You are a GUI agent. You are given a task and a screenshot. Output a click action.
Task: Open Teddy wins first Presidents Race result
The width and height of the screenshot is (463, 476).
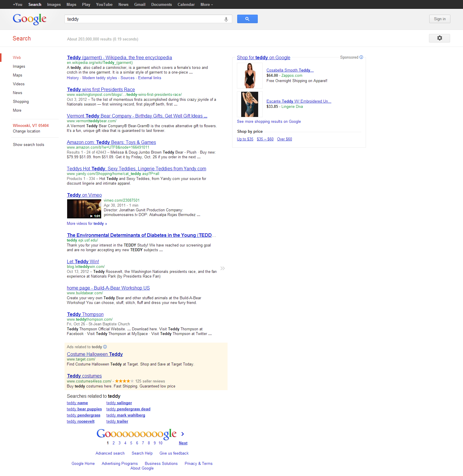[101, 89]
